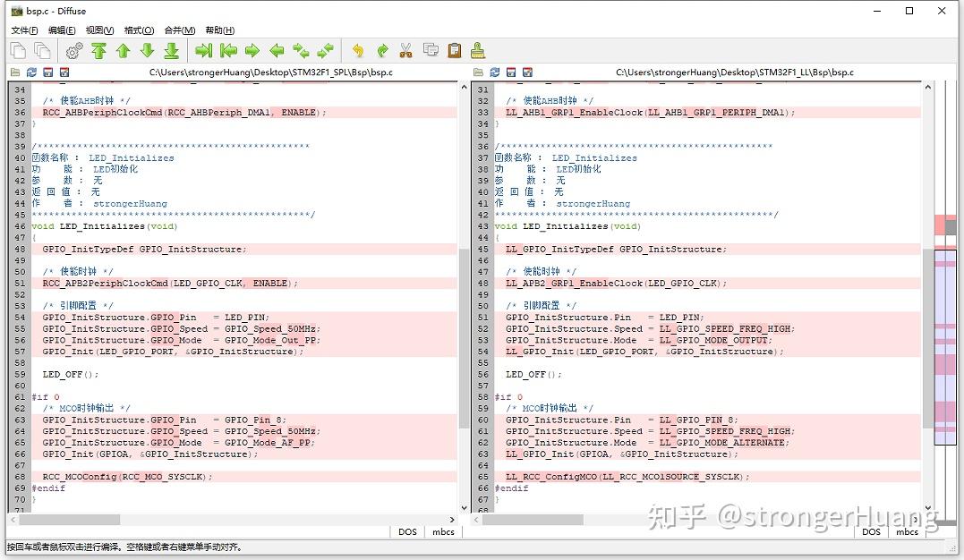Jump to the first difference
Image resolution: width=964 pixels, height=560 pixels.
point(99,50)
